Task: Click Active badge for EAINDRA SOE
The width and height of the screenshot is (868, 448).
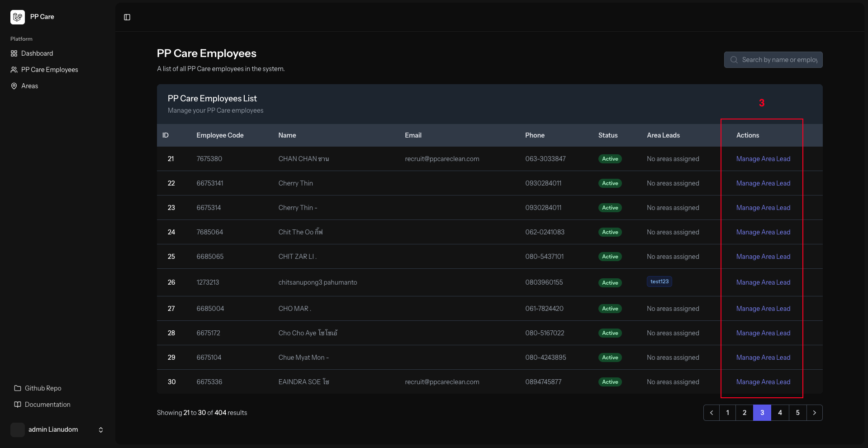Action: point(610,382)
